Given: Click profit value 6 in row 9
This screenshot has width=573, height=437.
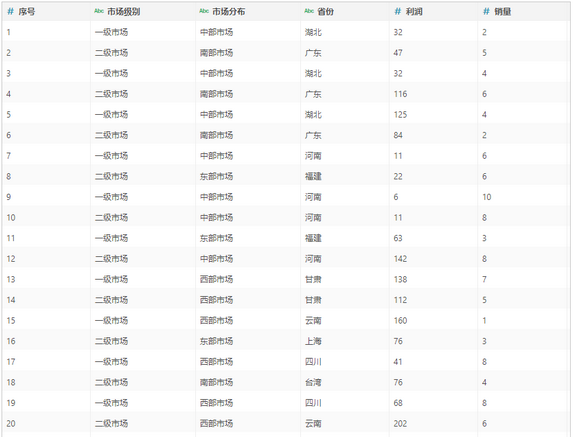Looking at the screenshot, I should [x=396, y=197].
